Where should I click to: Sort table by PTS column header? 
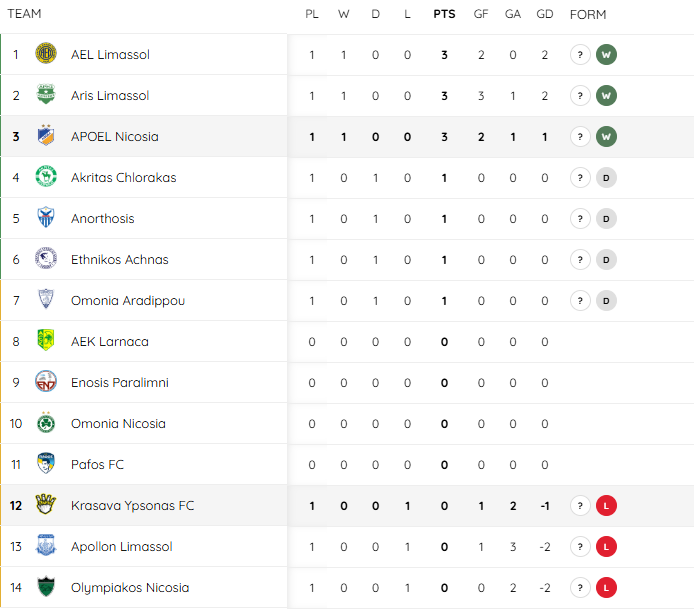pyautogui.click(x=444, y=14)
